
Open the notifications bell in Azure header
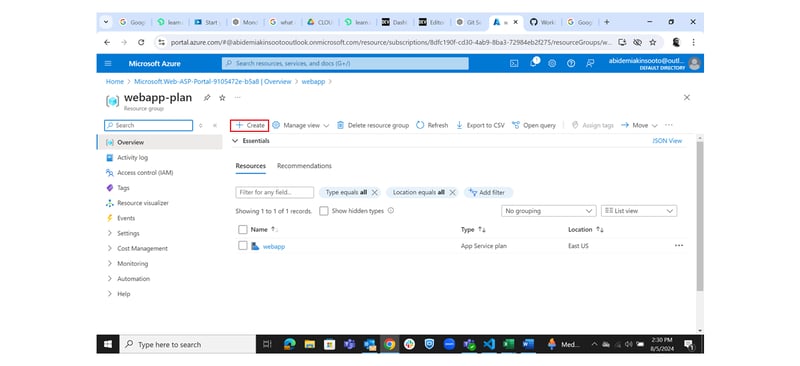tap(534, 63)
